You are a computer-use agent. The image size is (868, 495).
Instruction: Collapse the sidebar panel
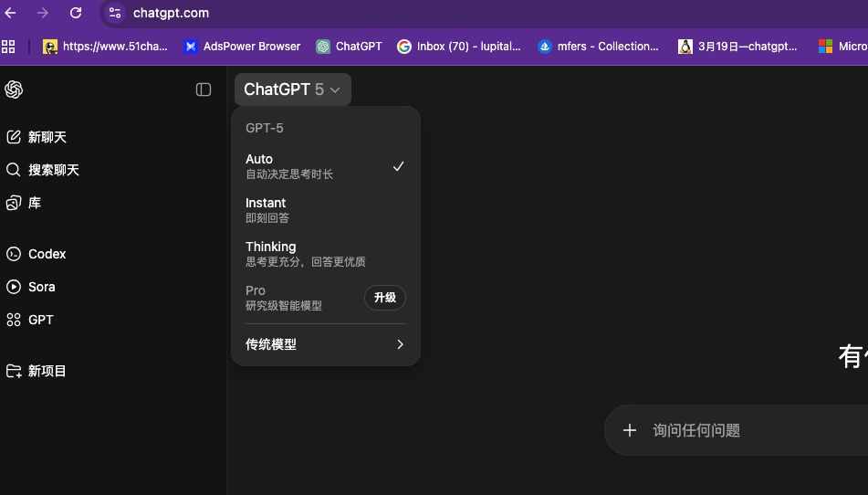[x=204, y=90]
